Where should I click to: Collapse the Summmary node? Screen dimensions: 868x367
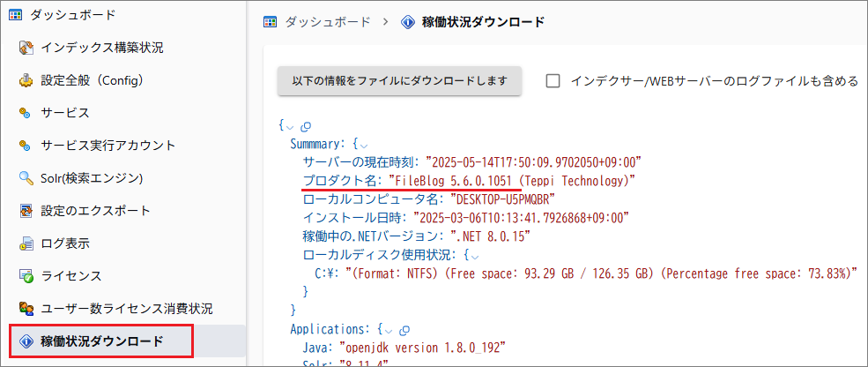click(363, 144)
